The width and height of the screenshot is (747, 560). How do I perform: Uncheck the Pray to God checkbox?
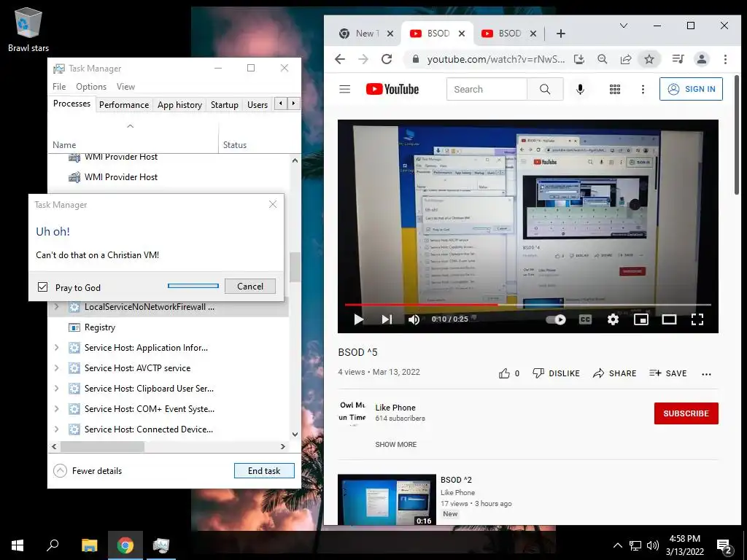[x=42, y=287]
